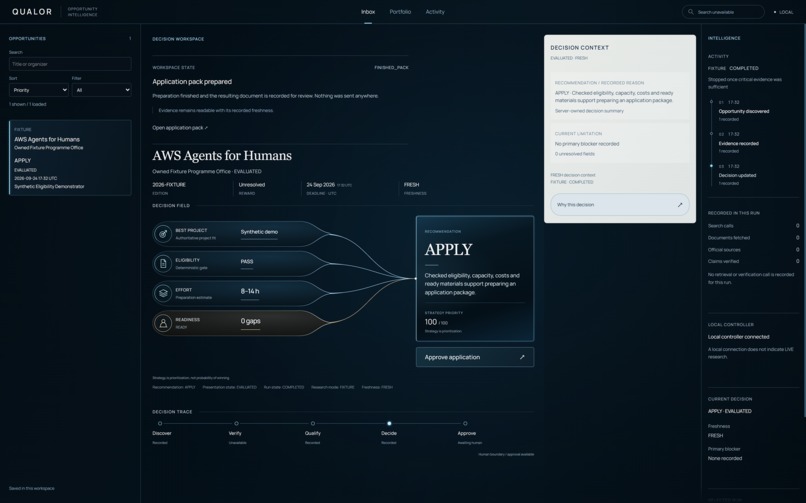Screen dimensions: 806x503
Task: Open the Filter All dropdown
Action: [101, 90]
